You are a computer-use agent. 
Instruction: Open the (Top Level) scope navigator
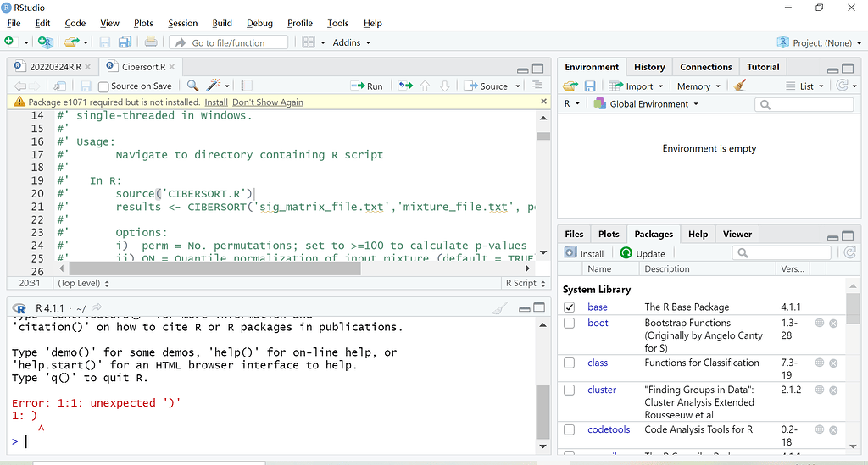(x=84, y=283)
